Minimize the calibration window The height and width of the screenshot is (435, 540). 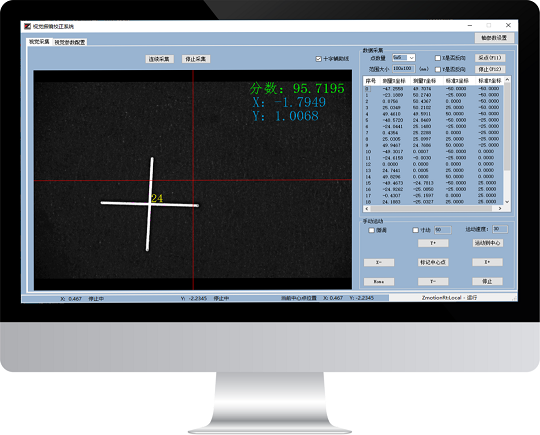click(470, 25)
